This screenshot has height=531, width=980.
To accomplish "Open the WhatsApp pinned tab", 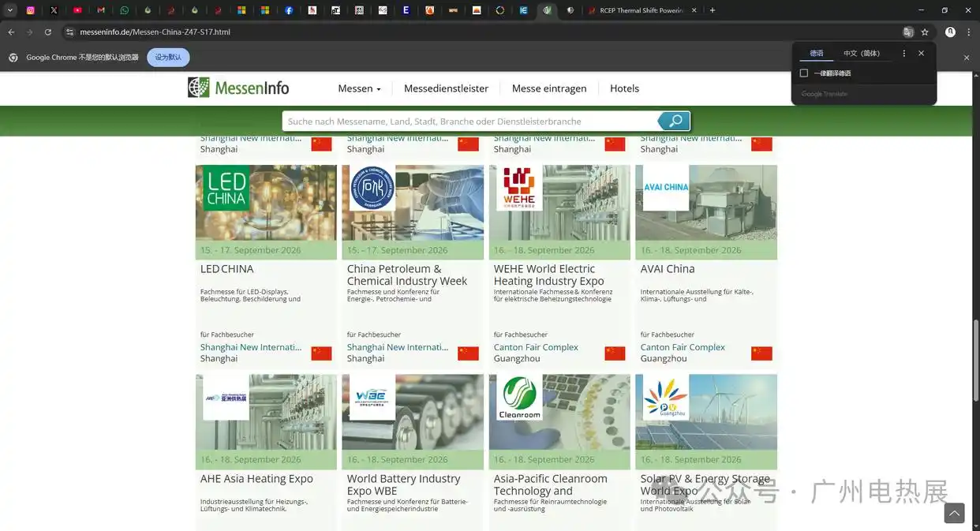I will pyautogui.click(x=125, y=10).
